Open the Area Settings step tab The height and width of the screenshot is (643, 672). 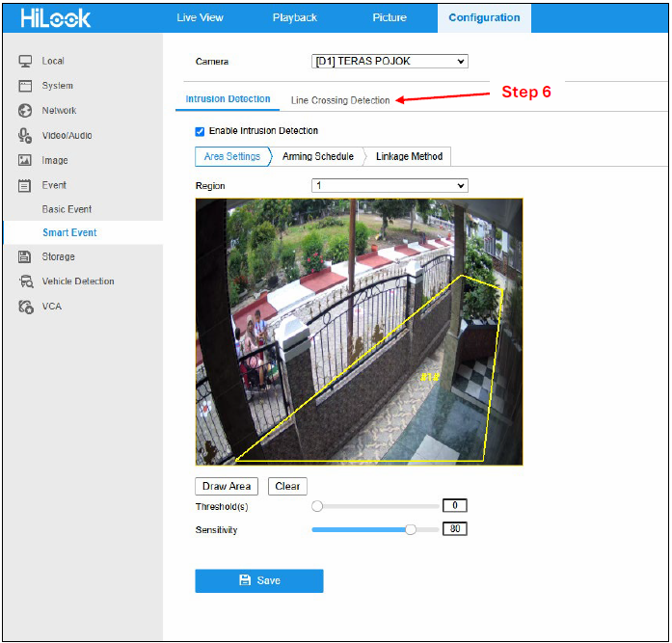231,156
